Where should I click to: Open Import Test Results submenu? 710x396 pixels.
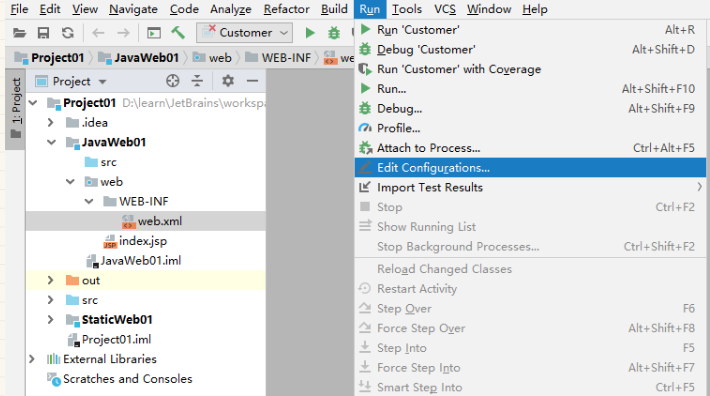click(x=530, y=187)
